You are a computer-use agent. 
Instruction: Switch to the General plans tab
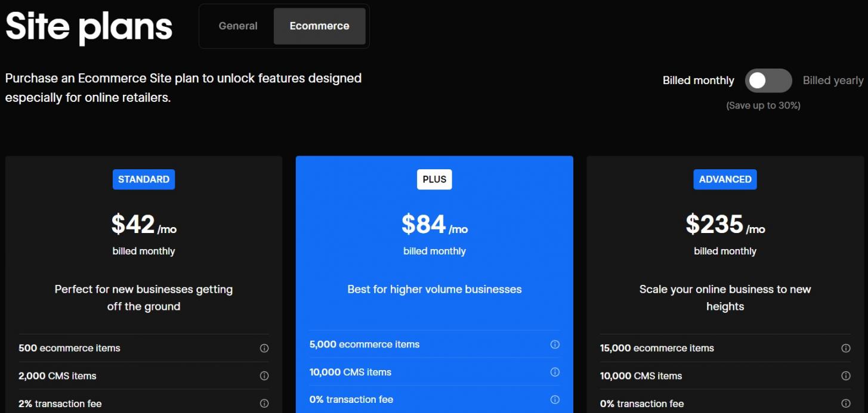[238, 26]
